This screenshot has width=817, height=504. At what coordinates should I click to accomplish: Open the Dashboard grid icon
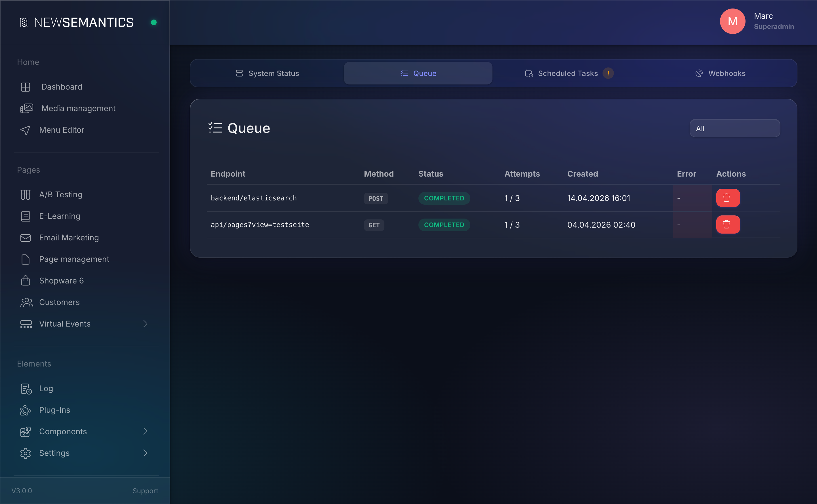tap(25, 87)
